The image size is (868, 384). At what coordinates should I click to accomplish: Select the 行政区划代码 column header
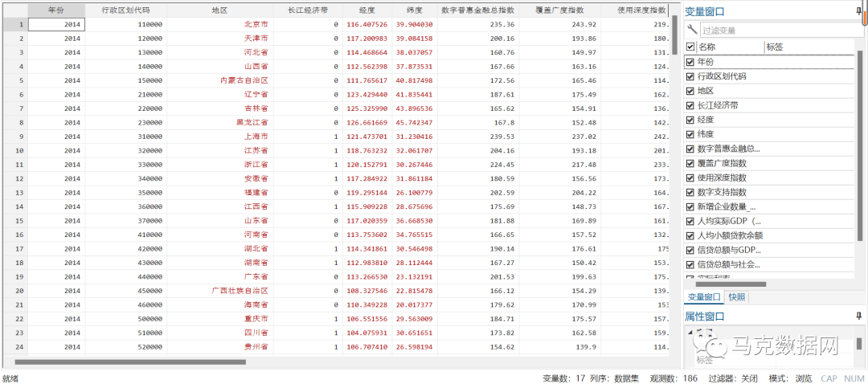[126, 10]
